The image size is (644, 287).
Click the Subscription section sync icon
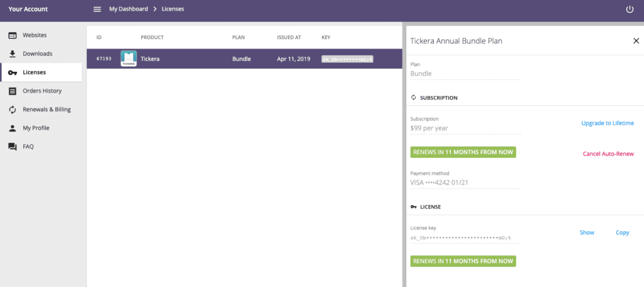tap(414, 98)
